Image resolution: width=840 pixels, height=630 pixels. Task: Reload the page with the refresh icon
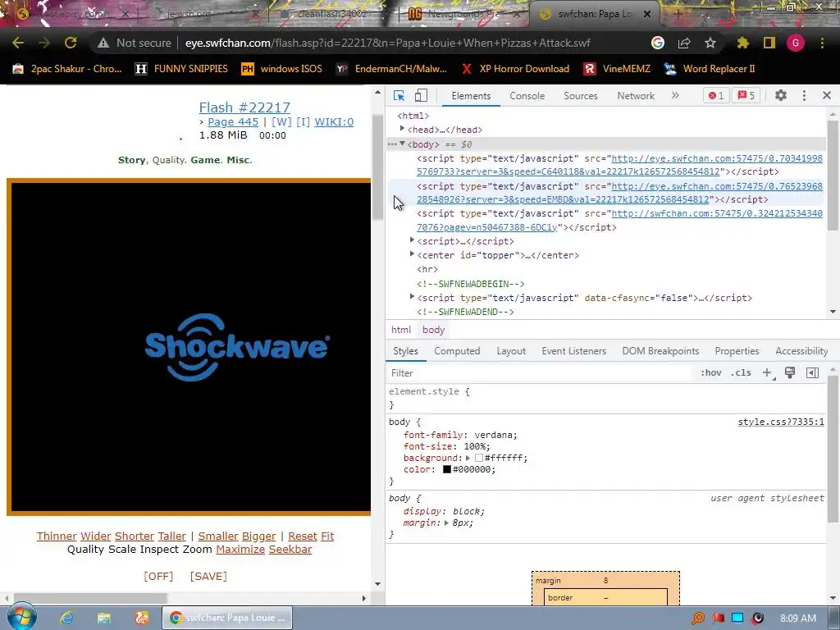71,43
